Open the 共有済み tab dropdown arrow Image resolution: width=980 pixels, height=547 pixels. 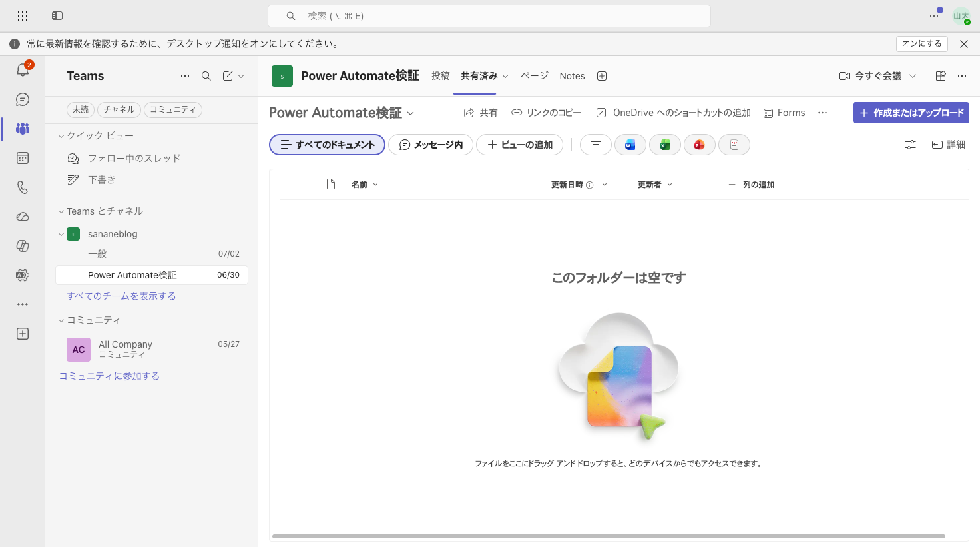(505, 77)
